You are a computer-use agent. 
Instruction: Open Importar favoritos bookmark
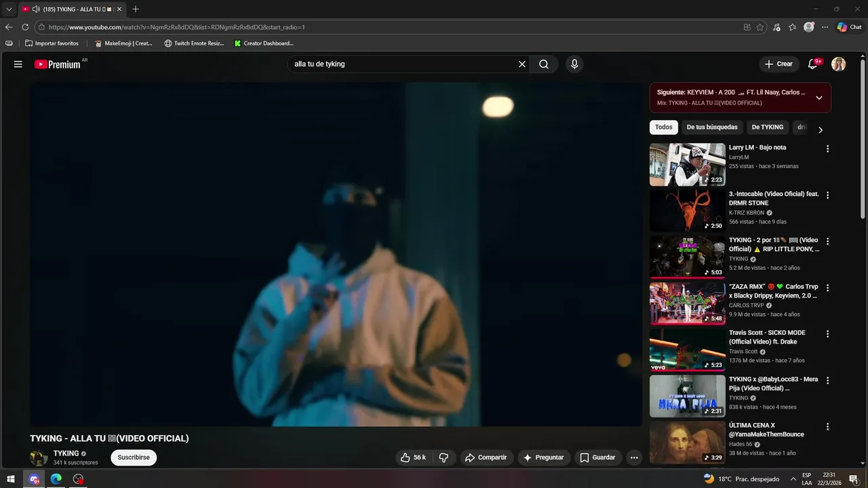coord(52,43)
